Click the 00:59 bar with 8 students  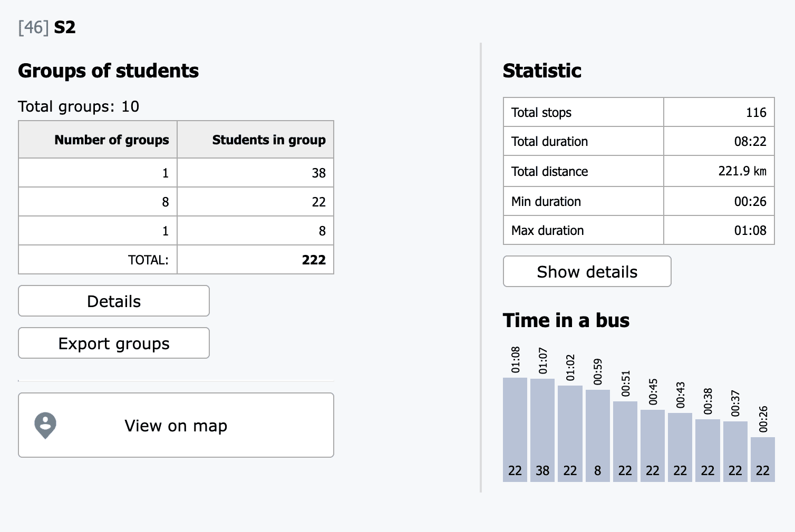click(x=597, y=435)
